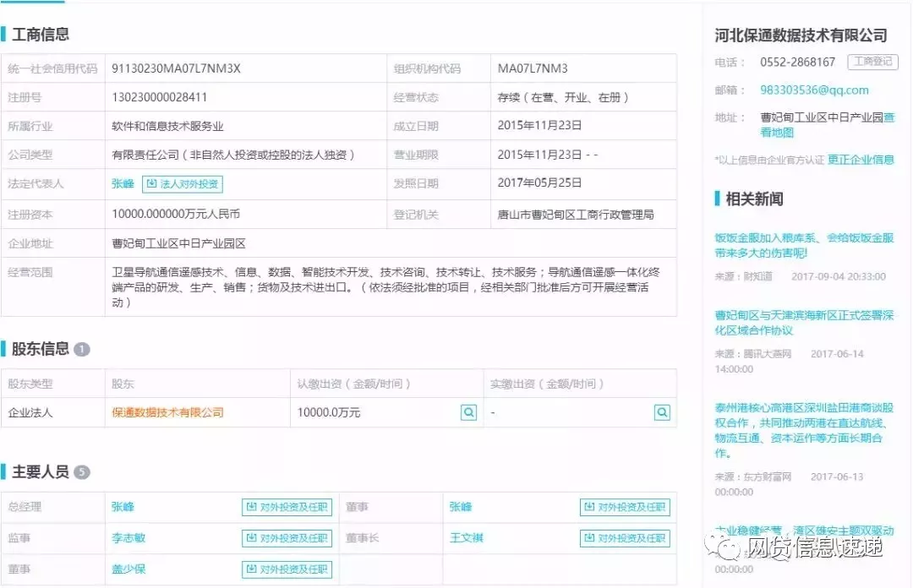Open news 曹妃甸区与天津滨海新区 cooperation article

(804, 323)
